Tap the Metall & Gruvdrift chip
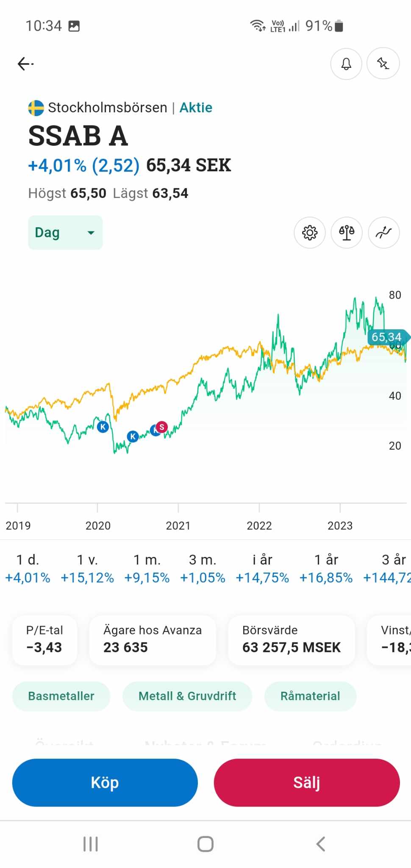This screenshot has width=411, height=868. [187, 696]
